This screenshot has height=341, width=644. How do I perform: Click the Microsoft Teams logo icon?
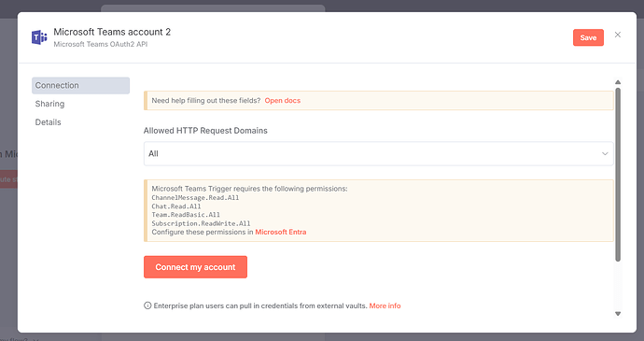pyautogui.click(x=39, y=37)
